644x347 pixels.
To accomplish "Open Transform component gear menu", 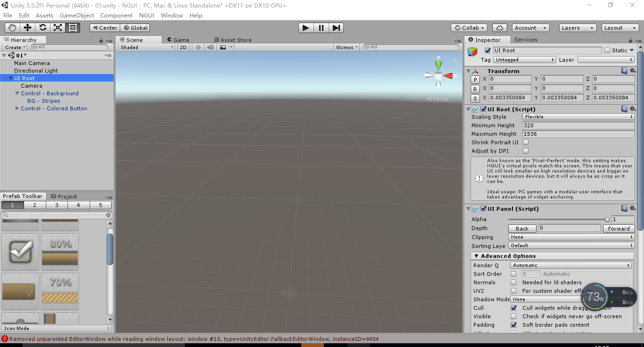I will click(633, 71).
